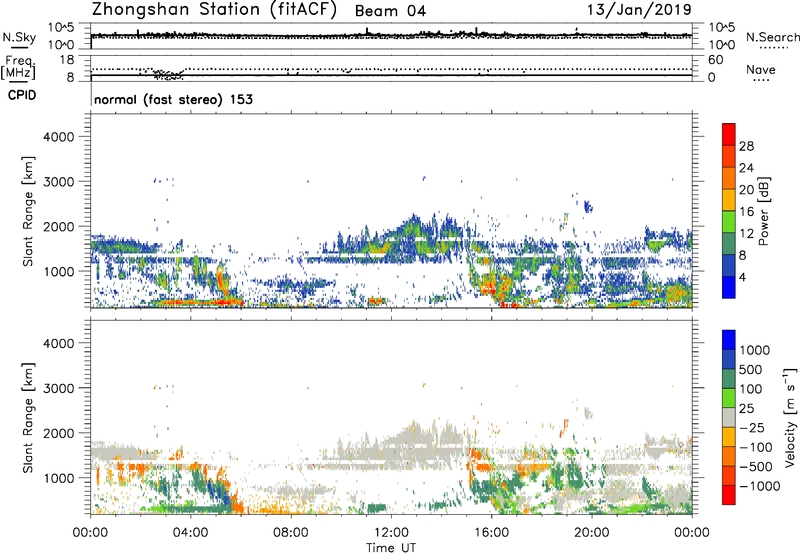The height and width of the screenshot is (554, 800).
Task: Click the "28" label on the Power scale
Action: pos(746,146)
